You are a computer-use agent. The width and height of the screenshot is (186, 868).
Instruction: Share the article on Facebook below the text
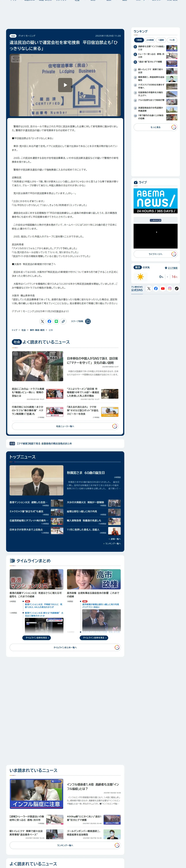pyautogui.click(x=49, y=321)
